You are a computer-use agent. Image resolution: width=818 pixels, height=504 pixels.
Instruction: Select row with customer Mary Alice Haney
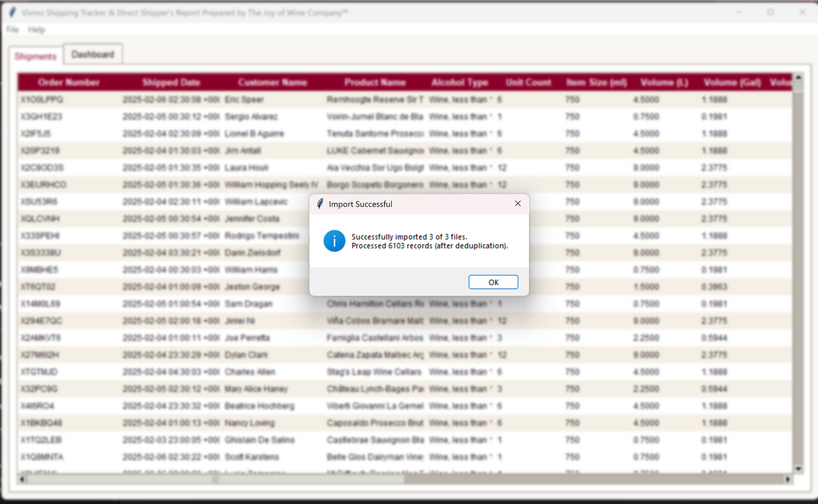coord(405,389)
